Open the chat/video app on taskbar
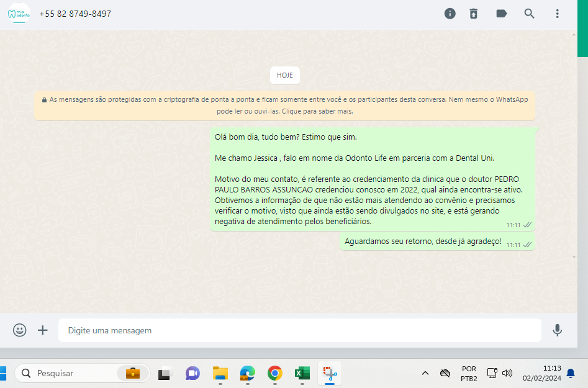The height and width of the screenshot is (388, 588). (x=192, y=373)
